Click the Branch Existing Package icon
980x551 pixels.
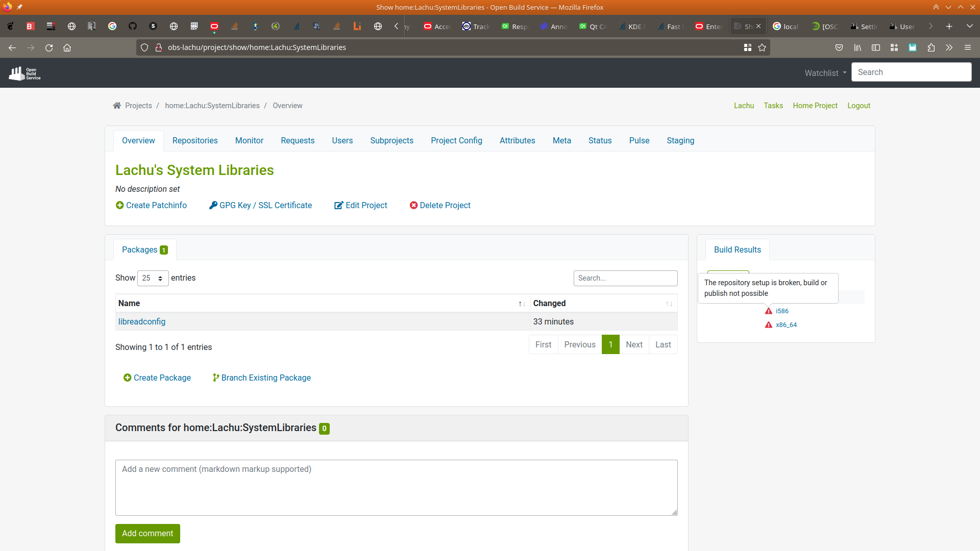[215, 378]
